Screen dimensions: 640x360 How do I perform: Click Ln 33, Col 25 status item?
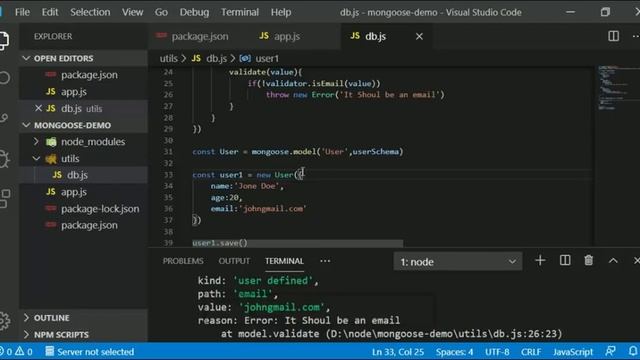(398, 352)
